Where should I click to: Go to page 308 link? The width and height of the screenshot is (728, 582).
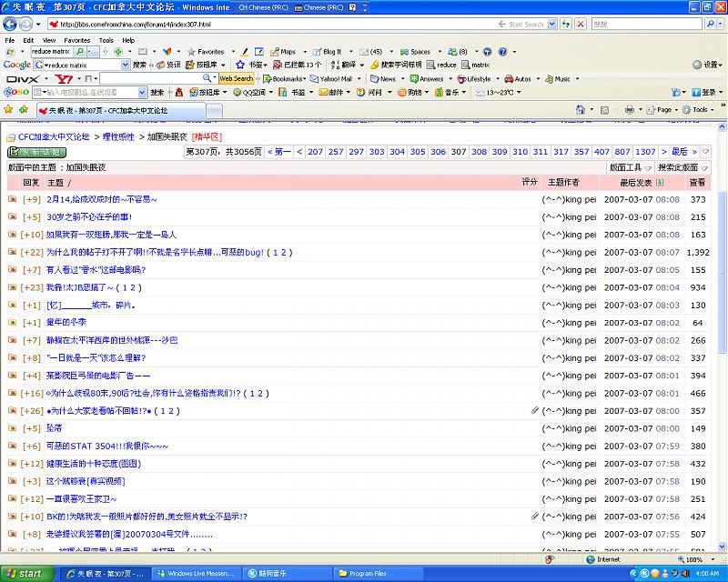[479, 152]
